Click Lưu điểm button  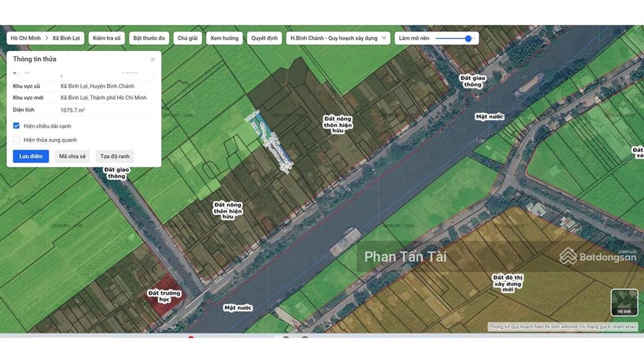point(31,156)
